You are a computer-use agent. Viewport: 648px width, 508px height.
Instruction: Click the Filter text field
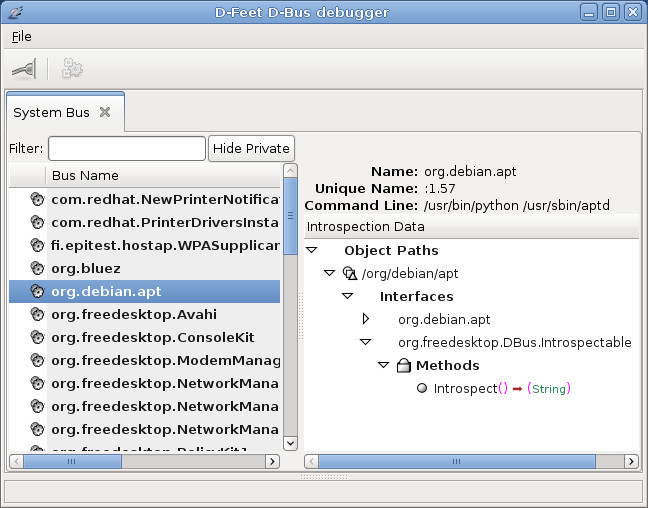(x=127, y=148)
